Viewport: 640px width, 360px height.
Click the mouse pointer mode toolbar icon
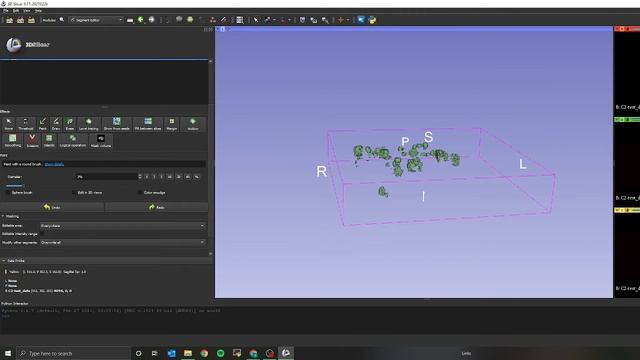[x=256, y=20]
